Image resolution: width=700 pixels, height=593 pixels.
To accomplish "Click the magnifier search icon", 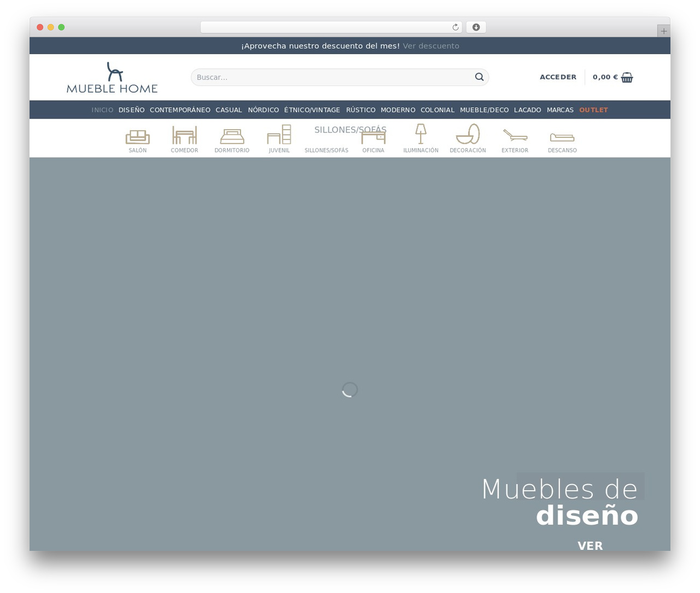I will click(x=479, y=77).
